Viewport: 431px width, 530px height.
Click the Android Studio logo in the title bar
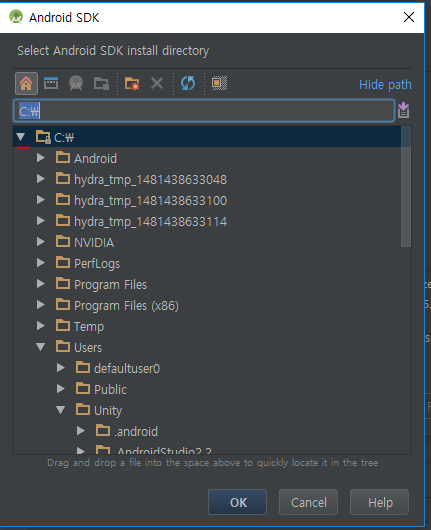point(16,17)
